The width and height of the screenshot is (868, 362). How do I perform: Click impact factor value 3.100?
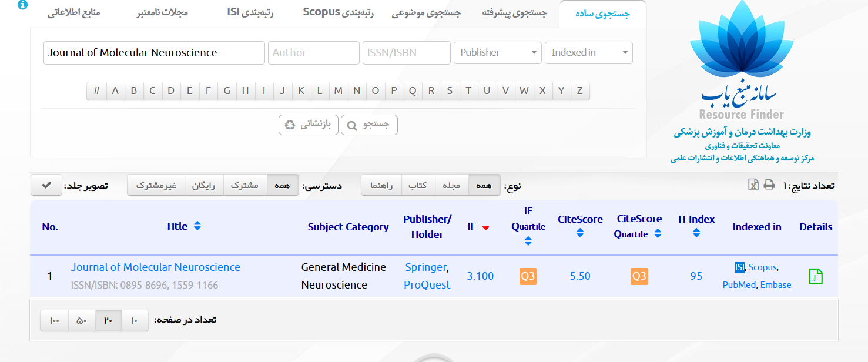pos(480,276)
